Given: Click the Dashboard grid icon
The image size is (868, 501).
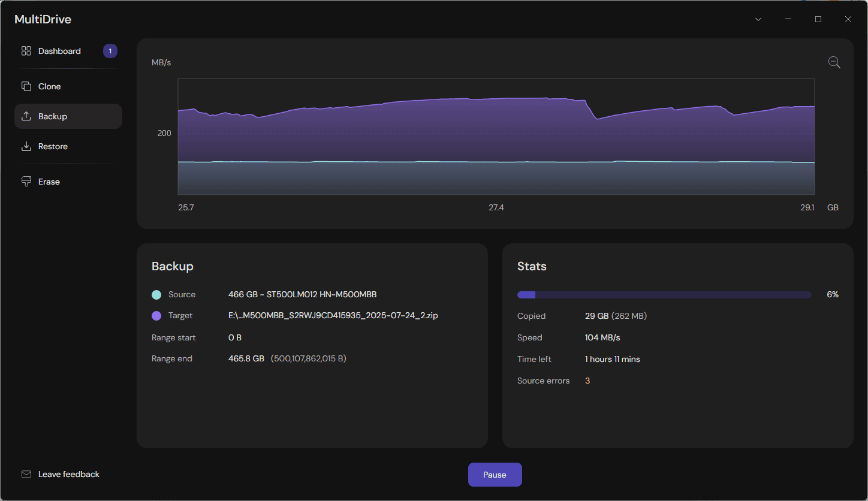Looking at the screenshot, I should (26, 51).
